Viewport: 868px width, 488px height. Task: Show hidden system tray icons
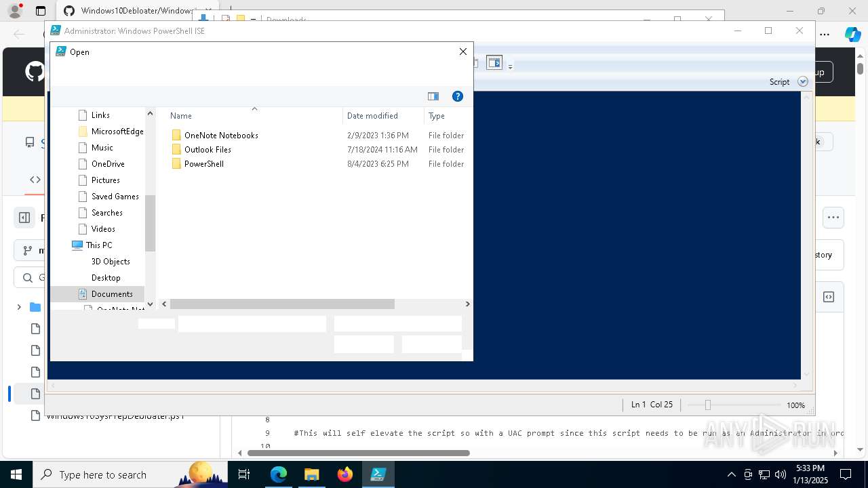tap(731, 474)
